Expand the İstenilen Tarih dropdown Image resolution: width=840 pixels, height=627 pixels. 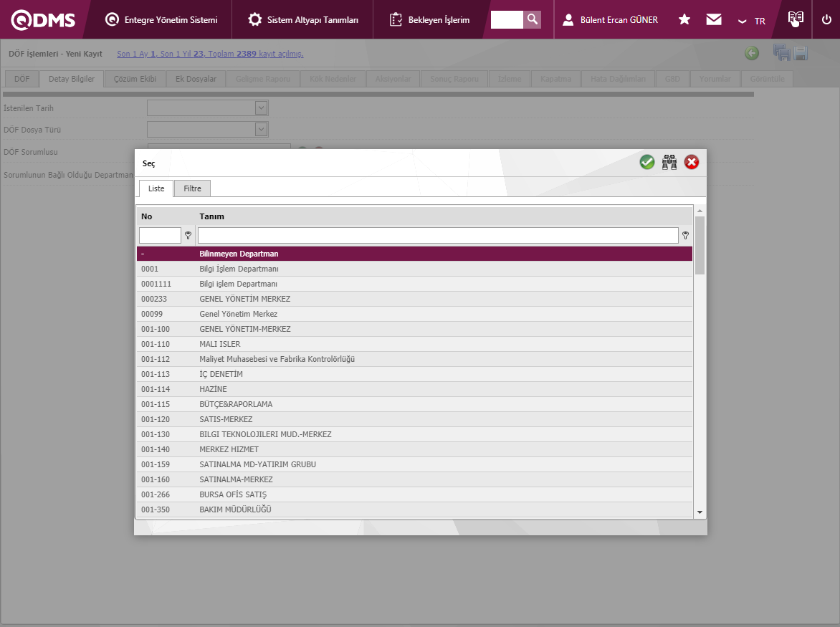click(x=261, y=108)
